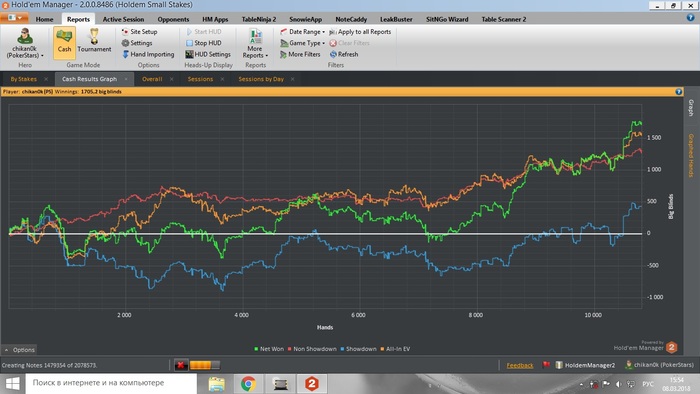This screenshot has height=394, width=700.
Task: Click the red flag status icon
Action: pyautogui.click(x=546, y=365)
